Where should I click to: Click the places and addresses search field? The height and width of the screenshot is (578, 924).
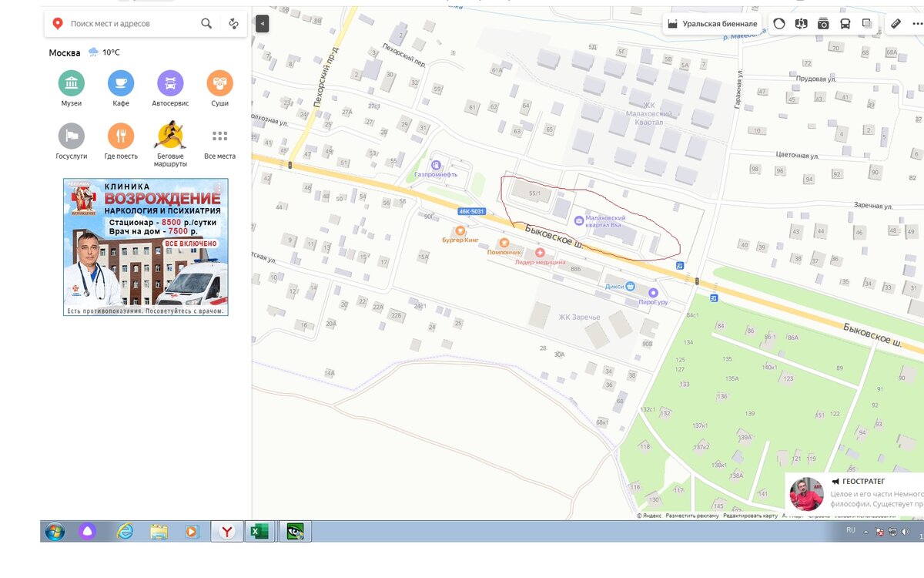(x=131, y=24)
